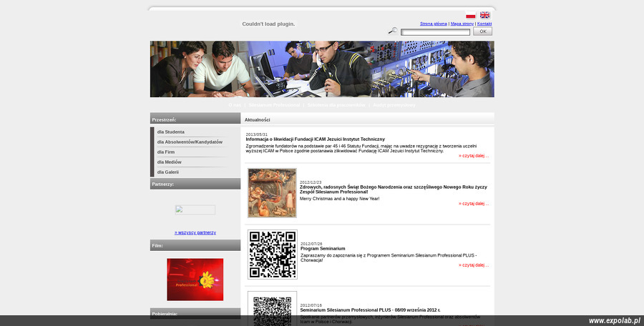Open Kontakt link
644x326 pixels.
[x=484, y=24]
